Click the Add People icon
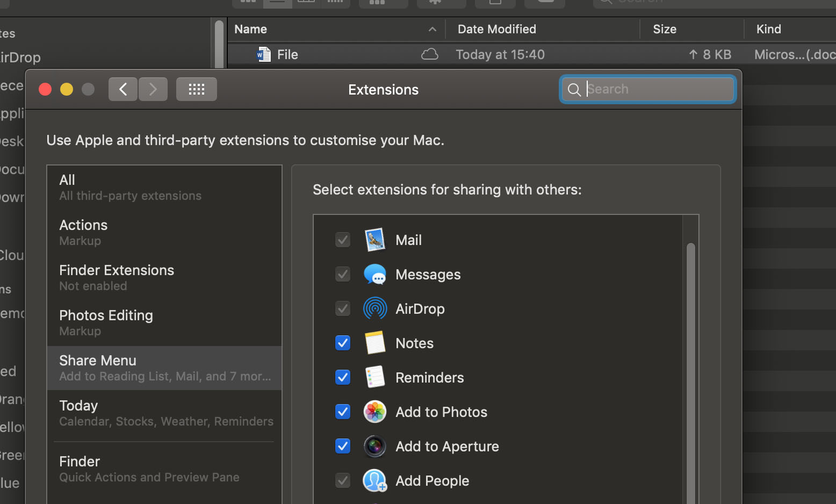The height and width of the screenshot is (504, 836). click(375, 480)
